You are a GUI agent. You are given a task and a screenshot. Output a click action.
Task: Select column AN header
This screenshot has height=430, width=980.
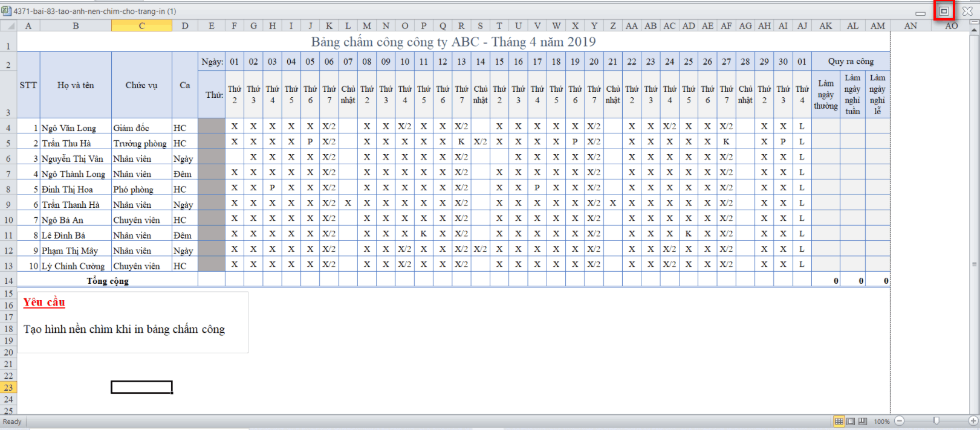pyautogui.click(x=910, y=26)
